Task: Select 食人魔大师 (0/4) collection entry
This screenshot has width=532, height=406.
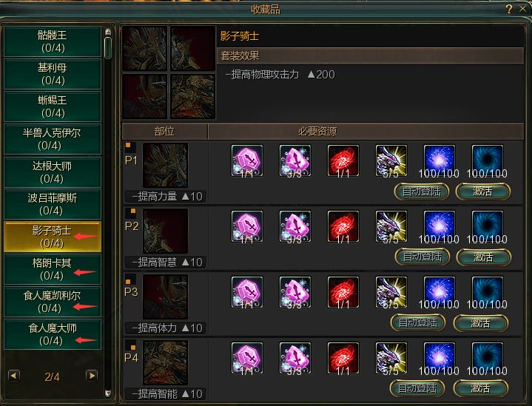Action: (53, 334)
